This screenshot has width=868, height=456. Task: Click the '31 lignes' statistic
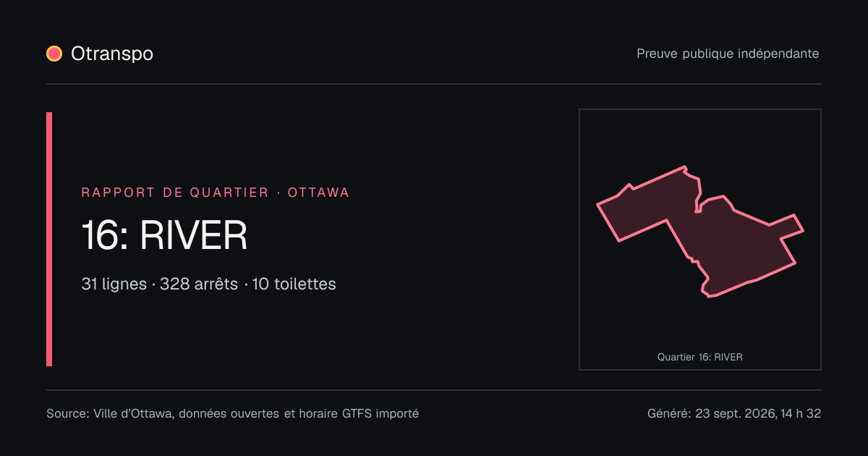[x=114, y=284]
